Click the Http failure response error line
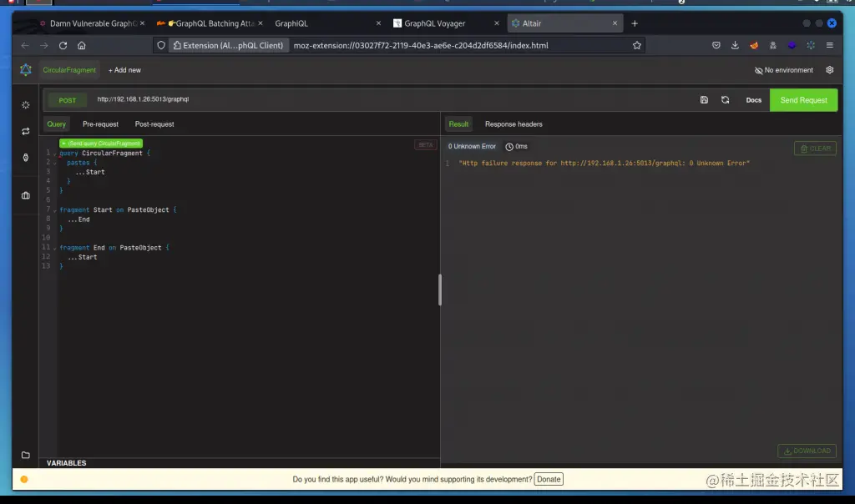 [x=605, y=164]
